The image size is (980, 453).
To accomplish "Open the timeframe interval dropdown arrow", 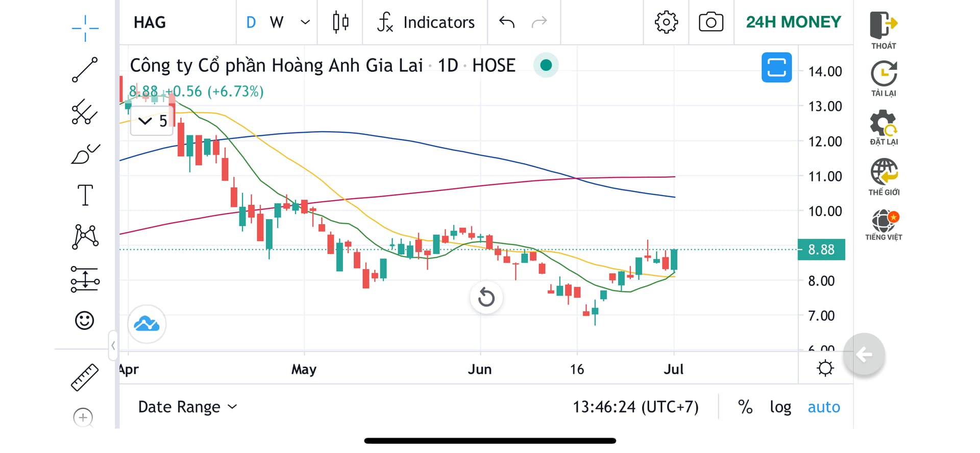I will pos(305,22).
